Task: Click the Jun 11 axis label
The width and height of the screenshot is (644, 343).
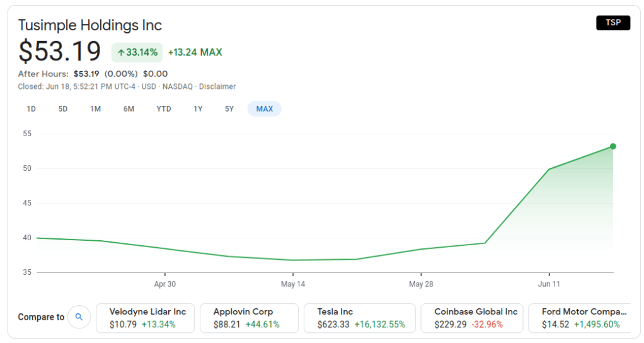Action: pyautogui.click(x=549, y=284)
